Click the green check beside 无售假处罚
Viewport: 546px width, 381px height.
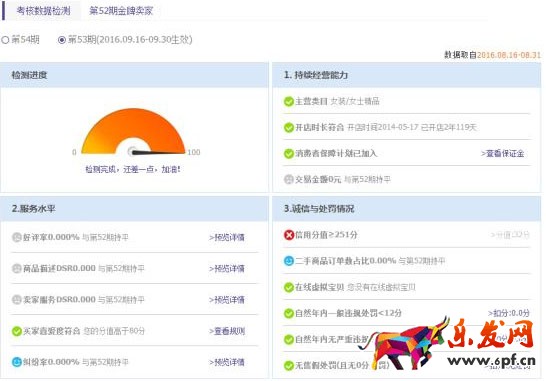click(x=289, y=365)
